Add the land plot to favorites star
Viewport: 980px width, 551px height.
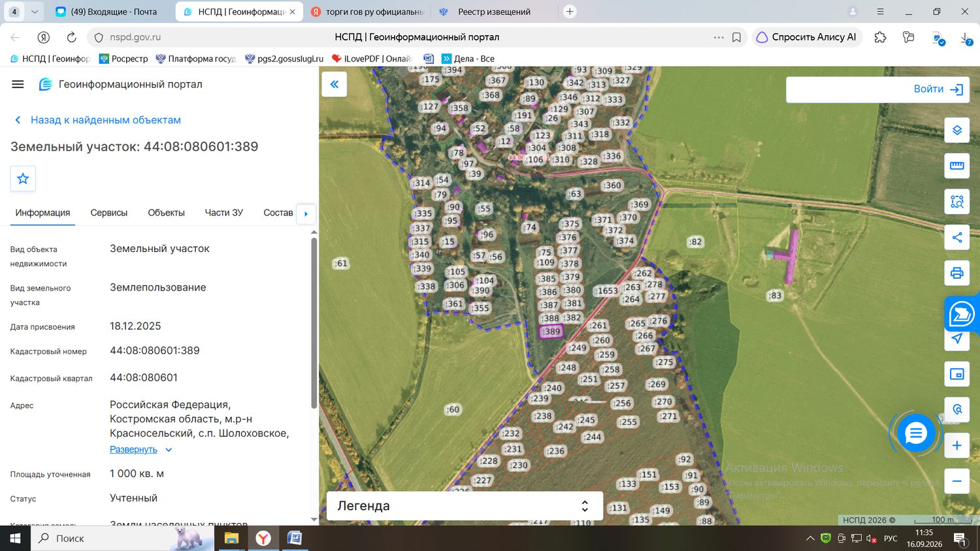pos(23,178)
